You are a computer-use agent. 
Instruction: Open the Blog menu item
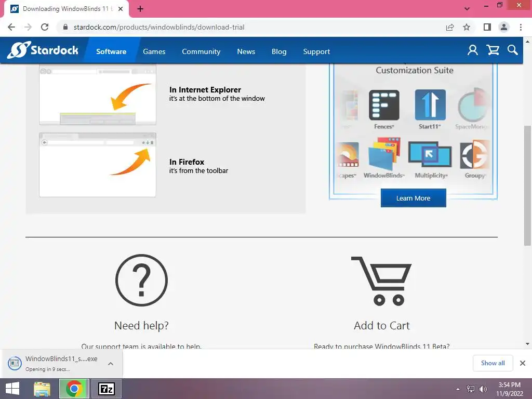pos(279,51)
